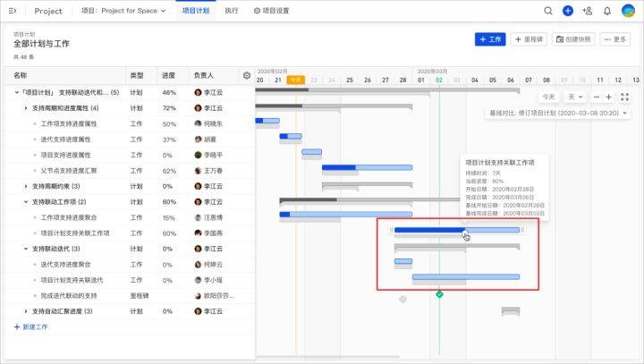Image resolution: width=644 pixels, height=364 pixels.
Task: Open the 项目设置 tab
Action: [x=272, y=11]
